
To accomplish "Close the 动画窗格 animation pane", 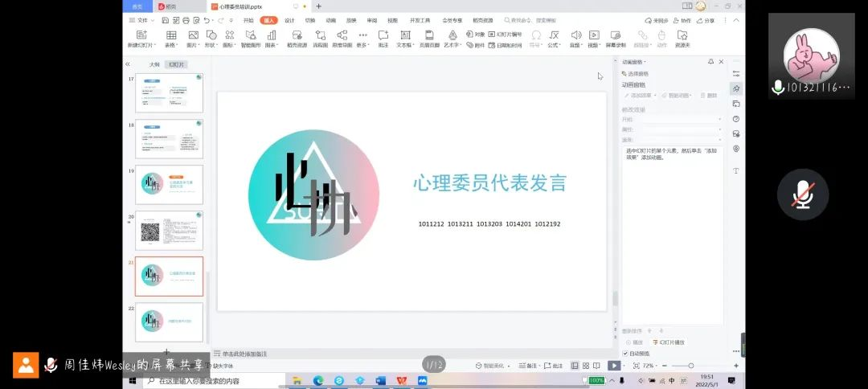I will [x=721, y=62].
